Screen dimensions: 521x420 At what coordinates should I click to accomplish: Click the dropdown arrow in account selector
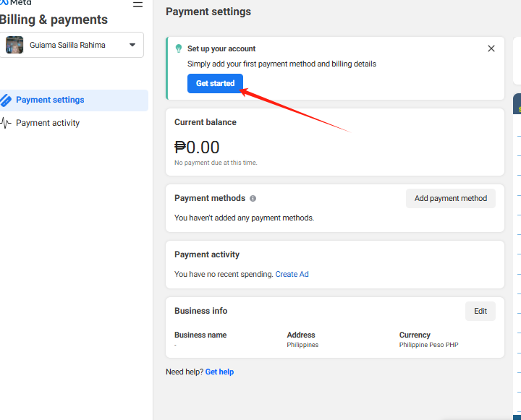(132, 45)
